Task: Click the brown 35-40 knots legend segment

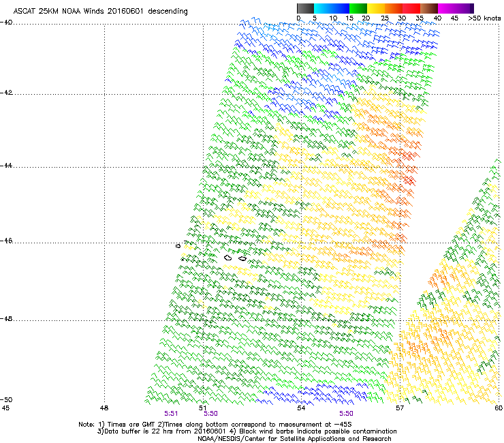Action: tap(429, 8)
